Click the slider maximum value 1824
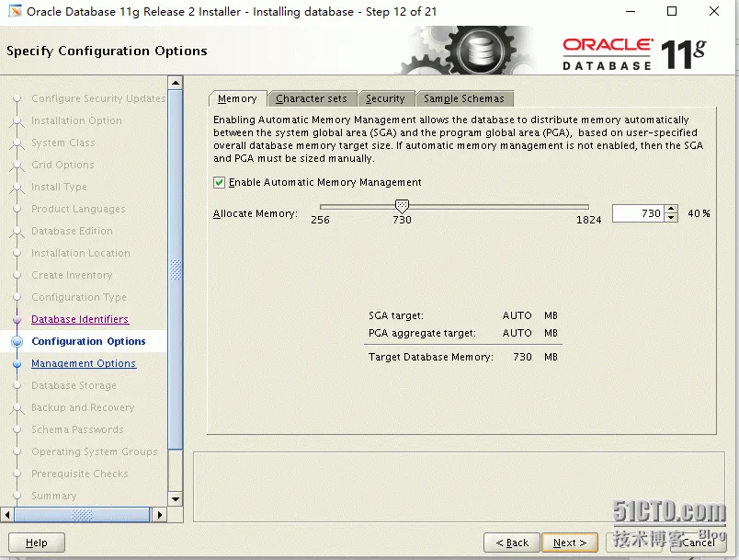 [588, 220]
